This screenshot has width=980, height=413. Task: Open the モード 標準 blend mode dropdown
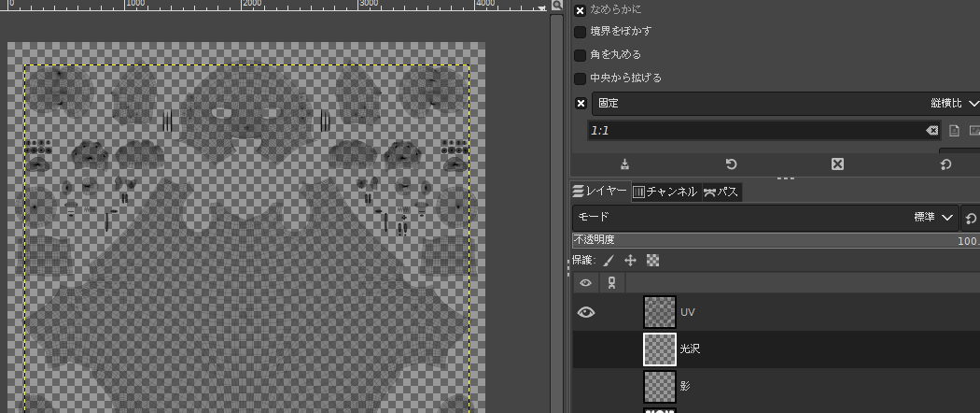click(765, 218)
